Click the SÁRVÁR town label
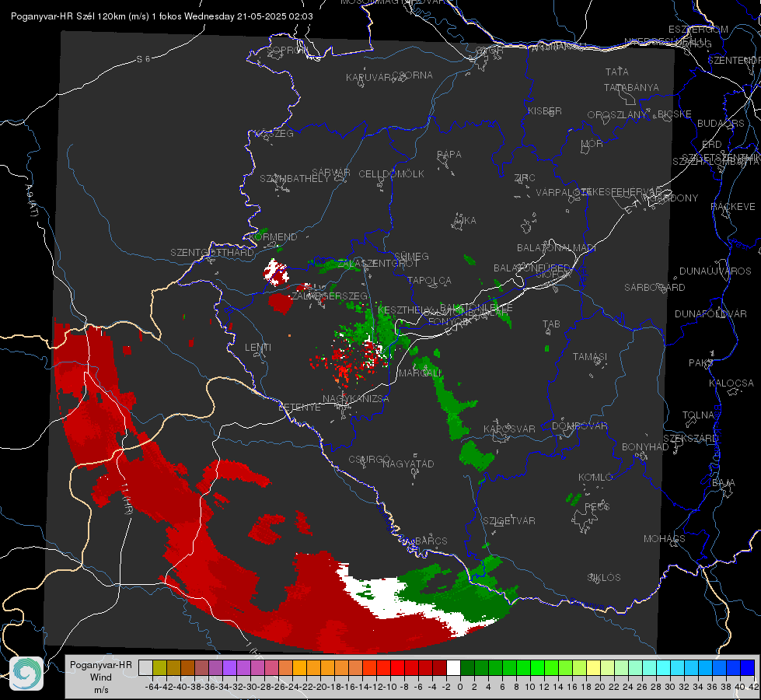 [331, 173]
